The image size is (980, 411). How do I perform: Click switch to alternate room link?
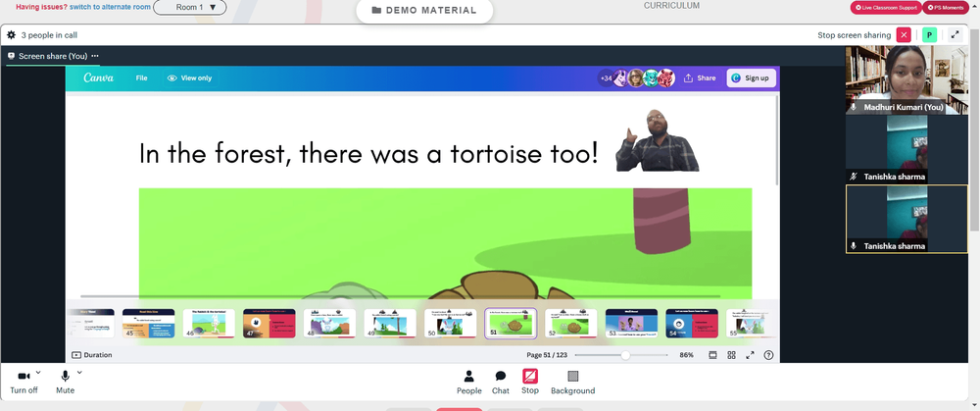pyautogui.click(x=110, y=7)
